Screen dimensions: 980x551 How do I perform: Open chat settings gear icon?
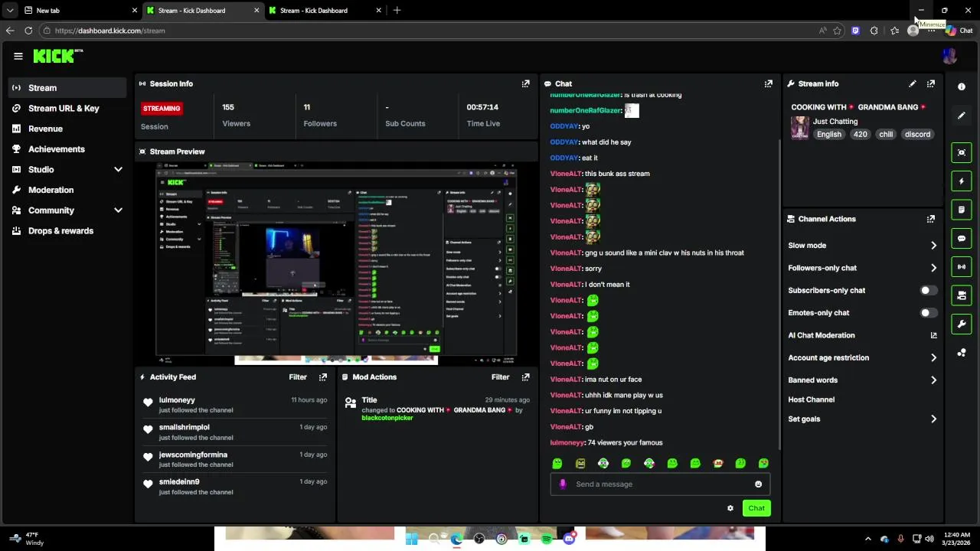click(730, 508)
